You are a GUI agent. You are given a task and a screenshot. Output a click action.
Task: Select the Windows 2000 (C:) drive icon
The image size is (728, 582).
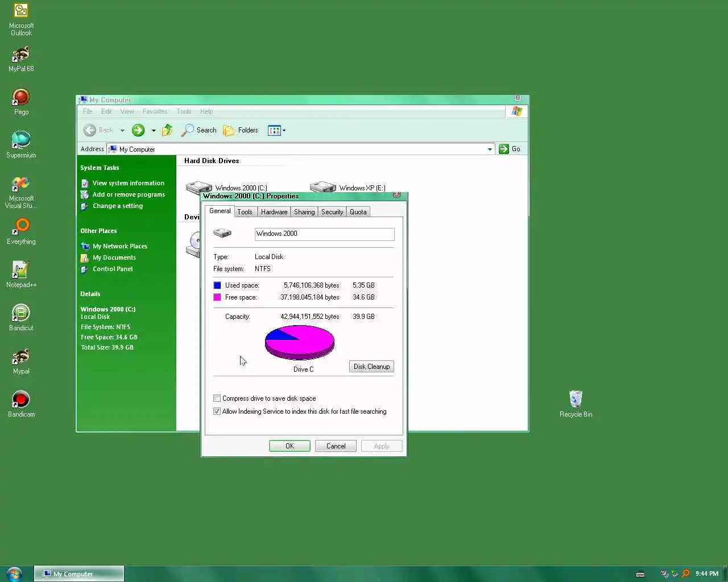coord(199,186)
